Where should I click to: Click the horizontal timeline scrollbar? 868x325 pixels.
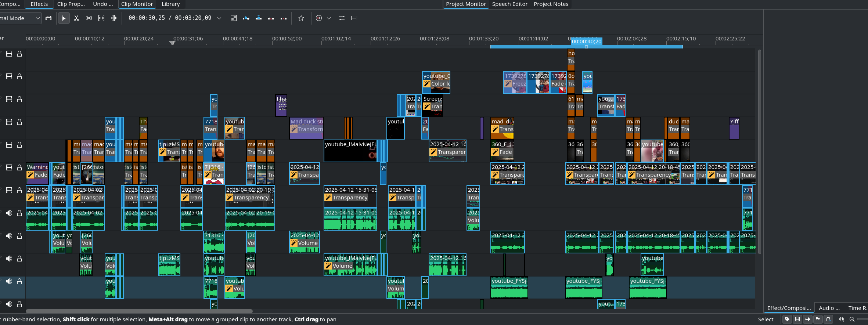pos(139,311)
